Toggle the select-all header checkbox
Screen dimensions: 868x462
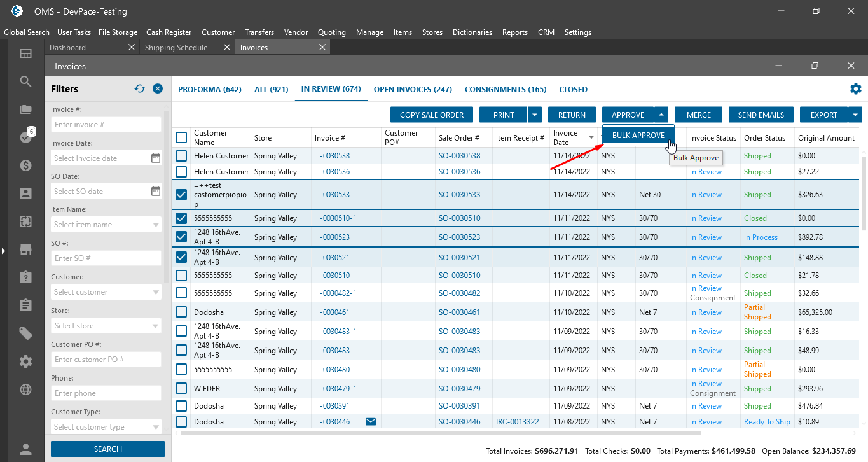point(181,137)
